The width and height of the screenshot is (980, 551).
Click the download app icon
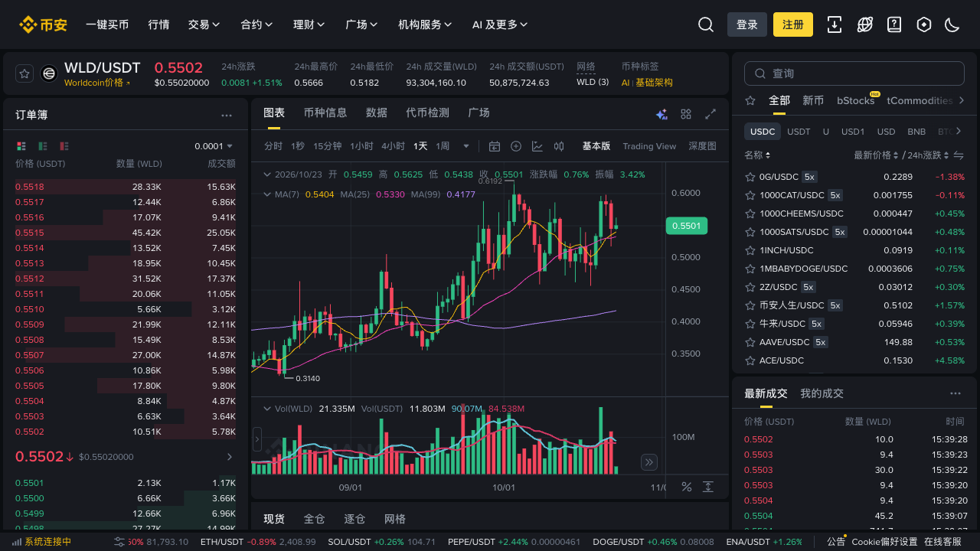[835, 24]
